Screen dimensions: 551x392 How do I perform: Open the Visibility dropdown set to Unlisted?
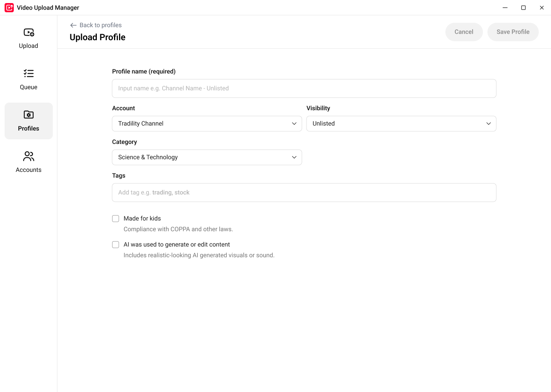[401, 124]
